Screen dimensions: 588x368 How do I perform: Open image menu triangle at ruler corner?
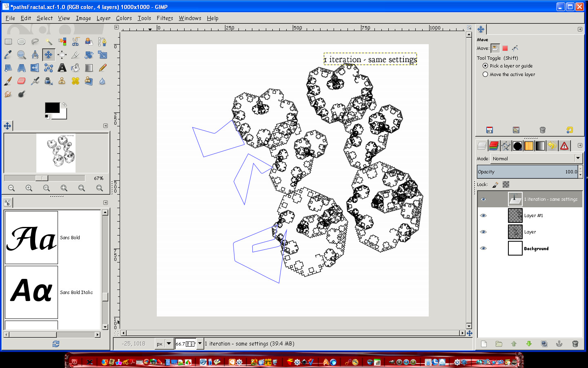(x=116, y=27)
